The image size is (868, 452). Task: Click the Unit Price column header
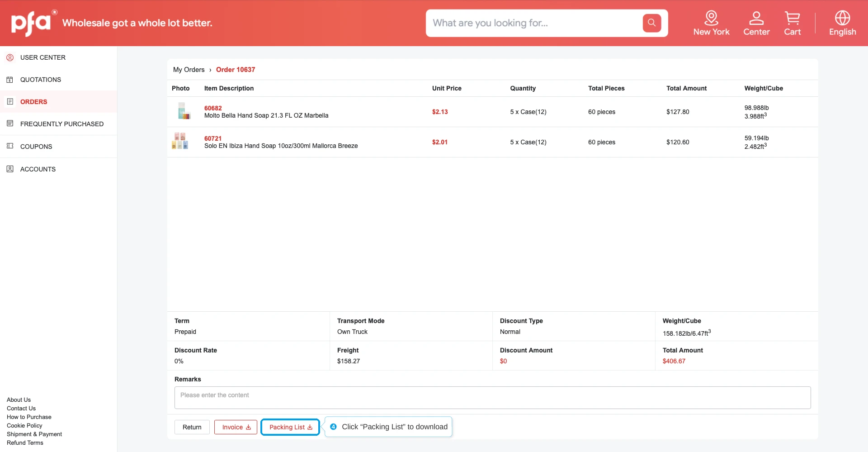click(x=447, y=88)
